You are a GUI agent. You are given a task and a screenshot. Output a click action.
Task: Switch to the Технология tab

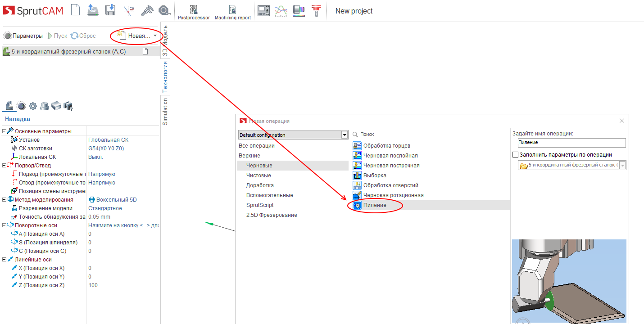tap(165, 76)
